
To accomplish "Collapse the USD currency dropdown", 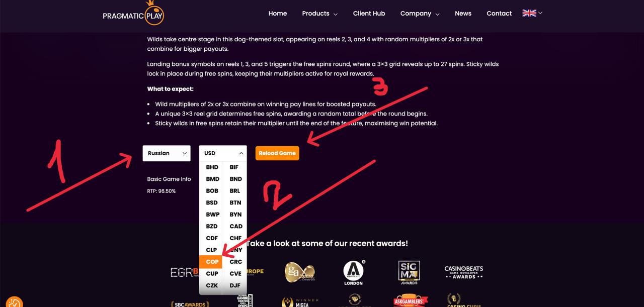I will tap(223, 153).
